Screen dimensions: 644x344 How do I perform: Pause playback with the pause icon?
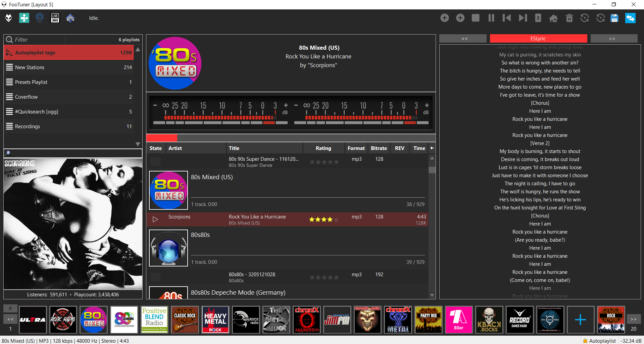tap(491, 18)
